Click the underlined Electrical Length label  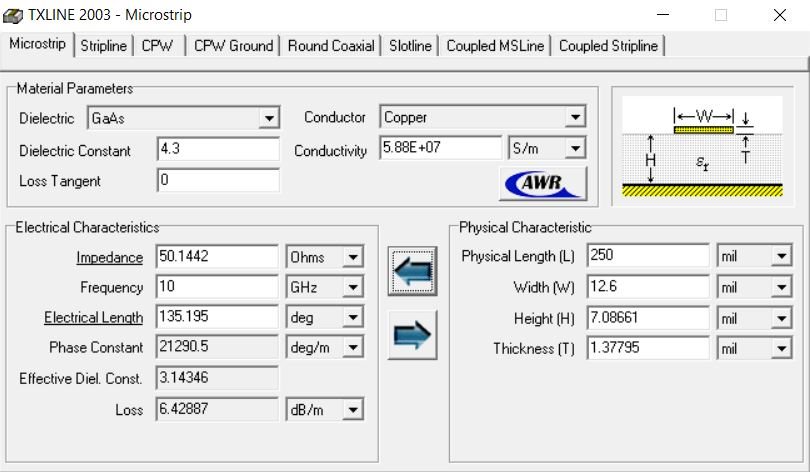[x=94, y=318]
